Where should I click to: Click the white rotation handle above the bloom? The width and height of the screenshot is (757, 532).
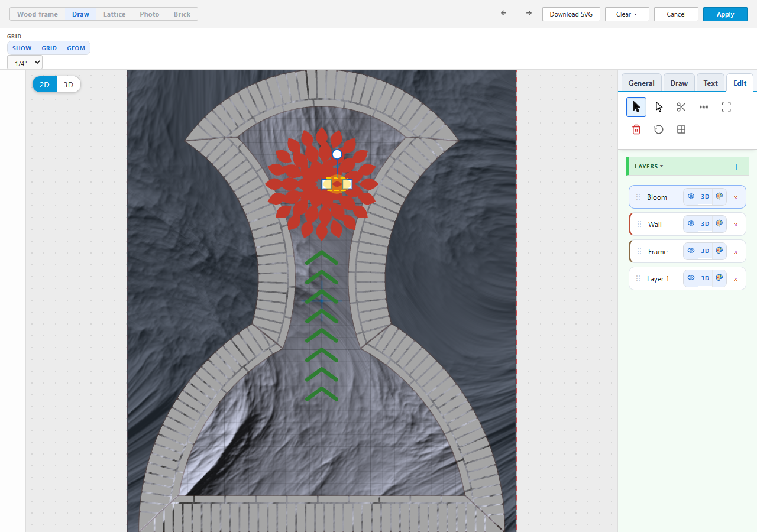pyautogui.click(x=337, y=154)
